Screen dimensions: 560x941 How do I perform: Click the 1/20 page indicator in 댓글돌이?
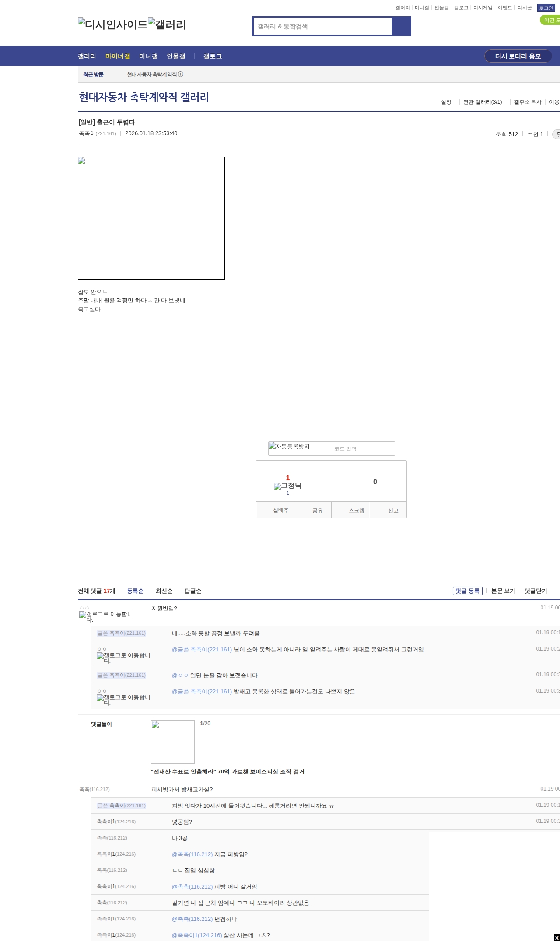tap(205, 724)
